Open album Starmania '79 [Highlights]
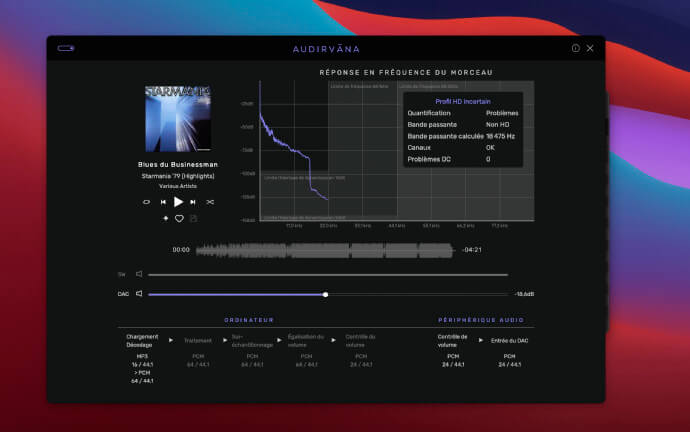The height and width of the screenshot is (432, 690). click(178, 176)
